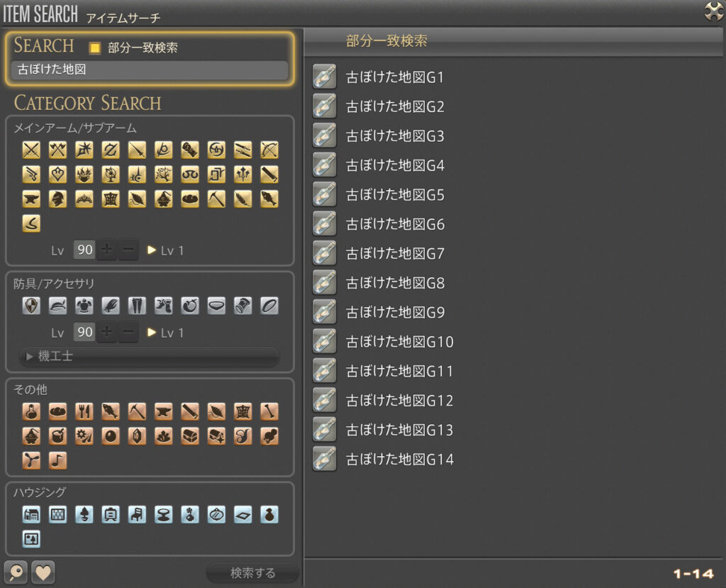Choose the chair furnishings housing category
726x588 pixels.
(x=137, y=514)
